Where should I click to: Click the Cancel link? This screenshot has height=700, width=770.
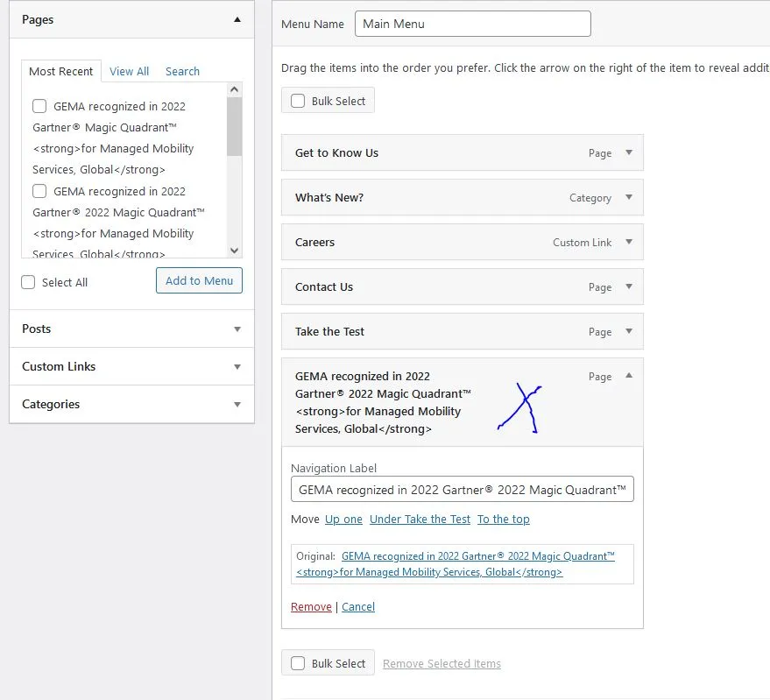[358, 606]
